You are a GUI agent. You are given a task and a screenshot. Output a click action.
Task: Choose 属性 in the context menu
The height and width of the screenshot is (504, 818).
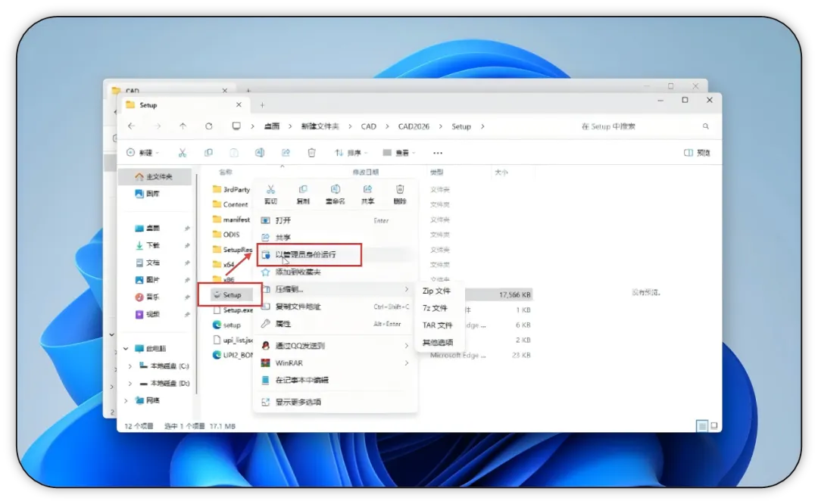pyautogui.click(x=335, y=324)
